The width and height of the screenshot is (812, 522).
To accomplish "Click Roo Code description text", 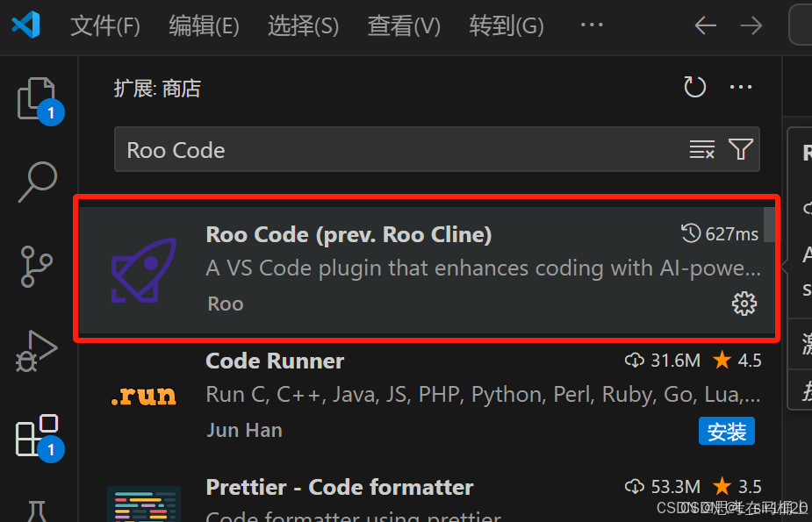I will tap(483, 268).
